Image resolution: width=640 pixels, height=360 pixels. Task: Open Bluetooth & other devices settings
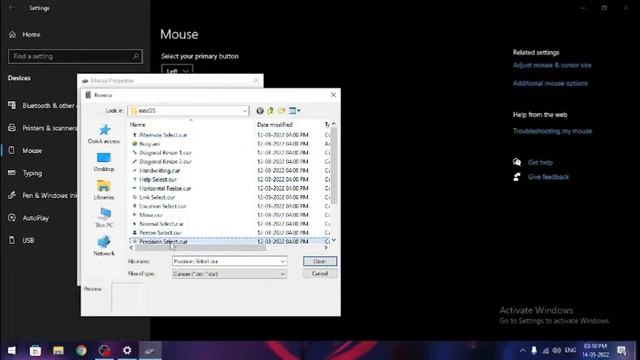click(x=43, y=106)
